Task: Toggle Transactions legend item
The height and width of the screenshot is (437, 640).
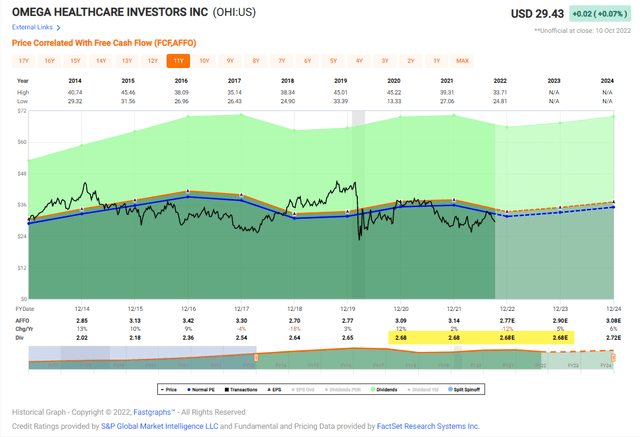Action: click(x=241, y=390)
